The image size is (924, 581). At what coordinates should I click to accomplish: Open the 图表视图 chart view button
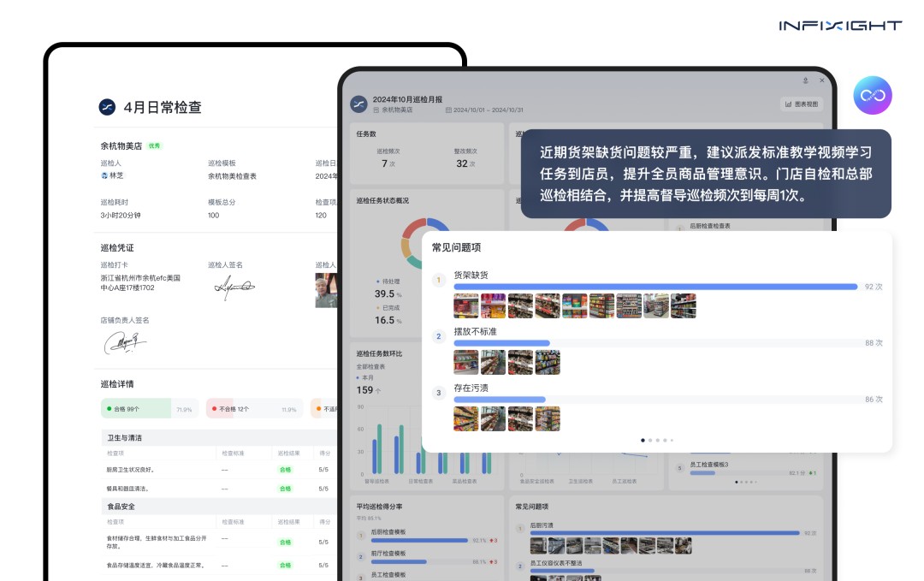coord(802,104)
